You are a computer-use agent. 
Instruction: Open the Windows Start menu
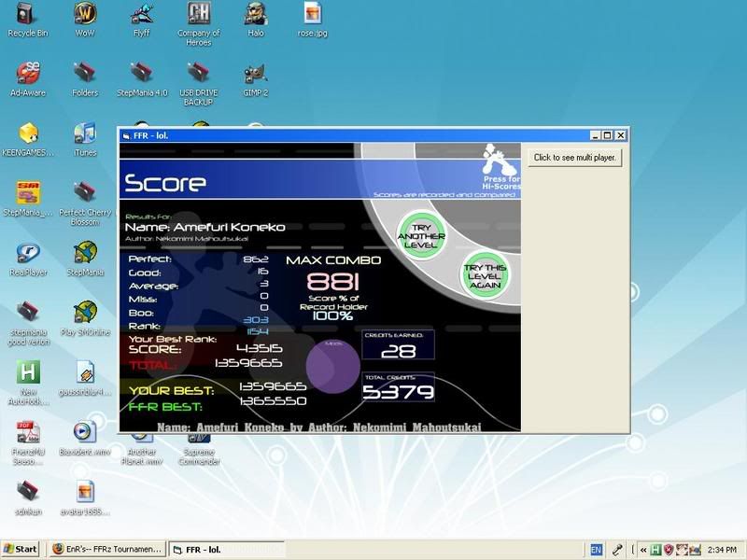tap(21, 550)
